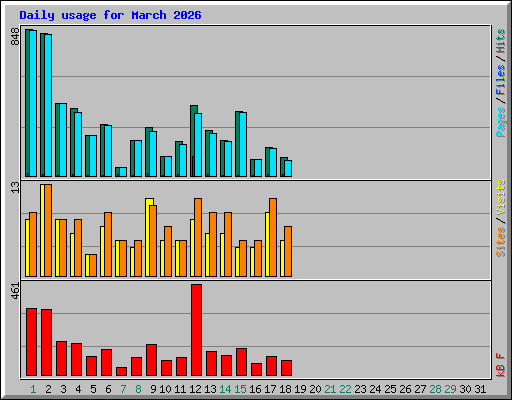Click day 3 on the x-axis

(63, 389)
